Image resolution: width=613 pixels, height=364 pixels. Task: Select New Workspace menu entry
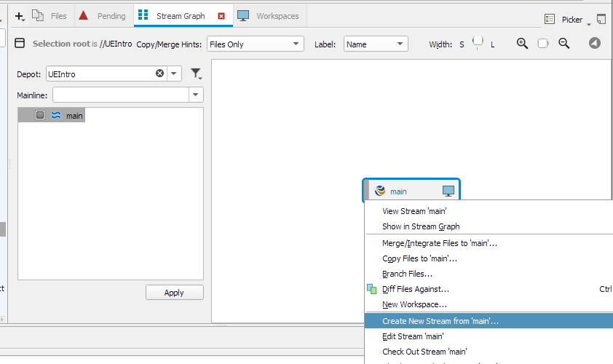click(414, 304)
